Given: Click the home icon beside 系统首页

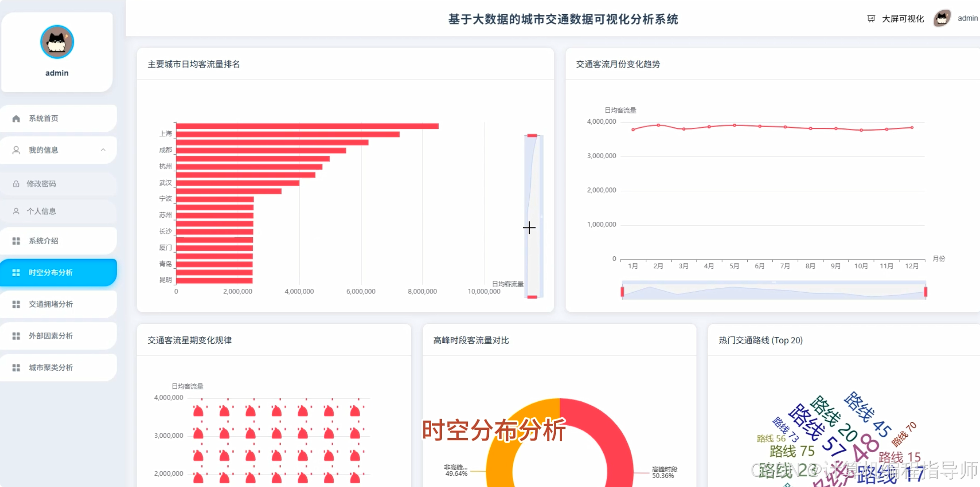Looking at the screenshot, I should (x=16, y=118).
